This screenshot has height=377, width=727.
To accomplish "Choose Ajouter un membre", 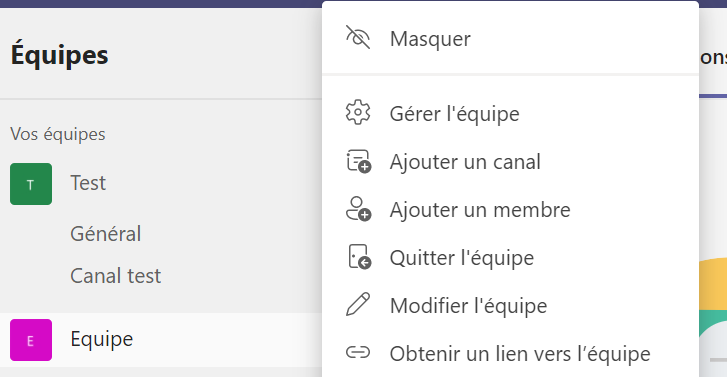I will [x=510, y=210].
